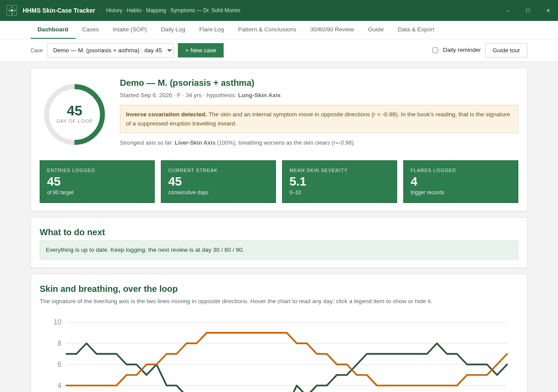Go to the Intake (SOP) tab
The image size is (558, 392).
(x=130, y=30)
